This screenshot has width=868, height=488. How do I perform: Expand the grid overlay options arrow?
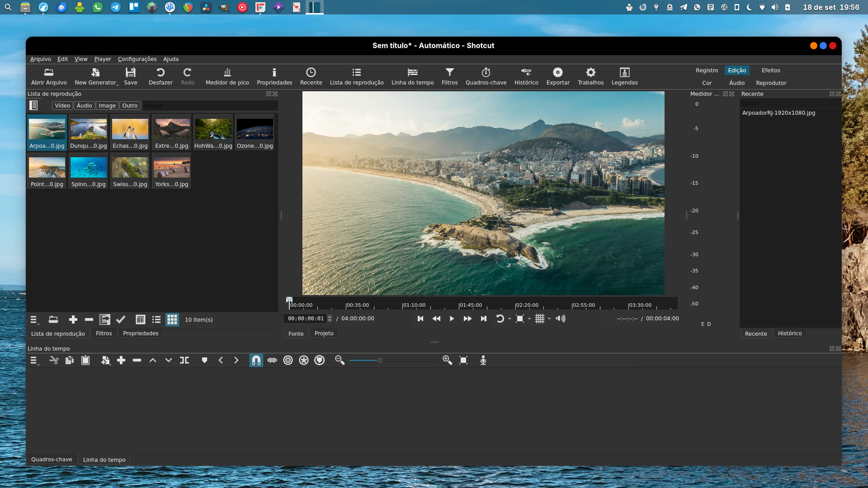[x=549, y=319]
